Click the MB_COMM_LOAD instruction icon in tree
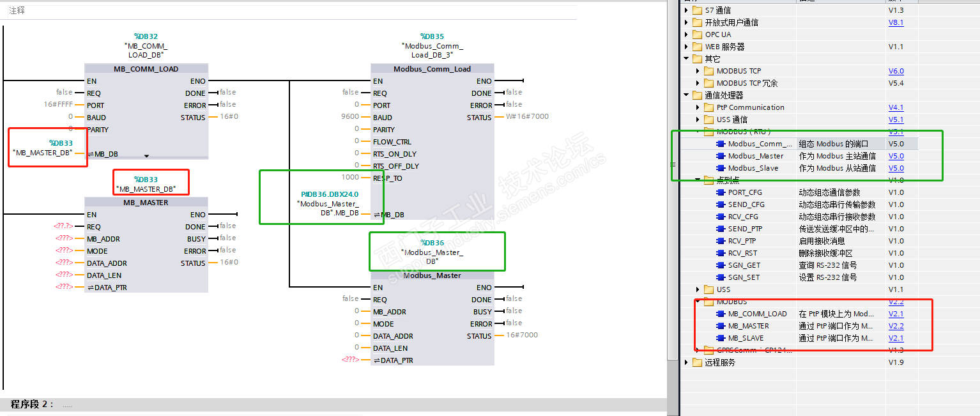The width and height of the screenshot is (980, 416). [x=721, y=314]
